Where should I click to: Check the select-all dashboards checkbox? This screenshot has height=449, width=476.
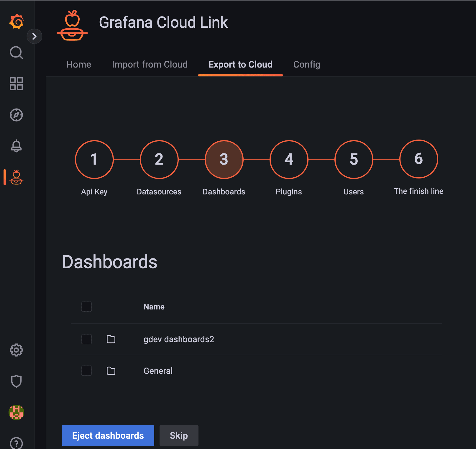pyautogui.click(x=86, y=307)
